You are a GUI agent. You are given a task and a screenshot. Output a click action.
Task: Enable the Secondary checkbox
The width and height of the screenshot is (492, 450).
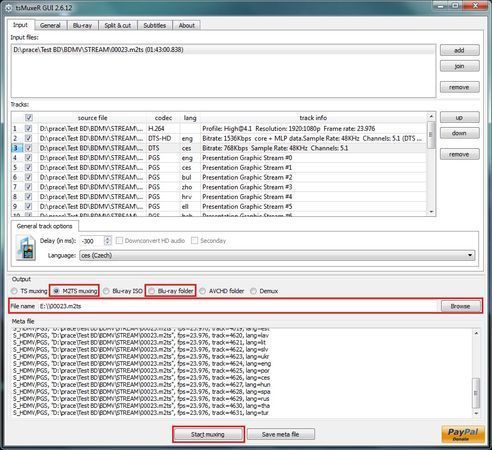click(195, 240)
